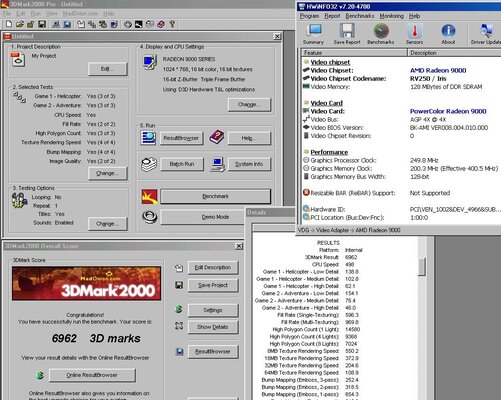Select the Video Chipset Codename row
501x400 pixels.
coord(401,79)
